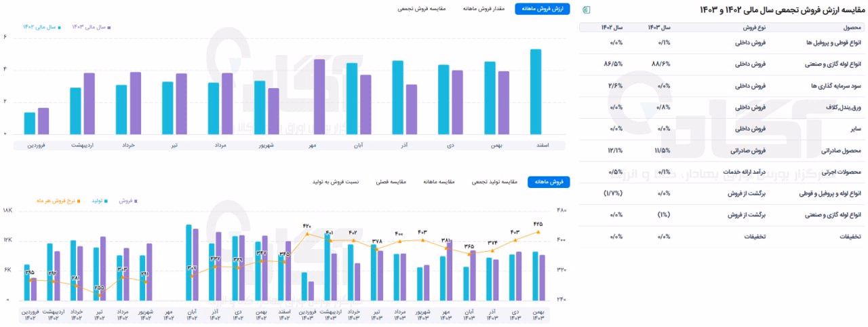Click the '۲۵۵' data point on the rate line

click(x=99, y=294)
